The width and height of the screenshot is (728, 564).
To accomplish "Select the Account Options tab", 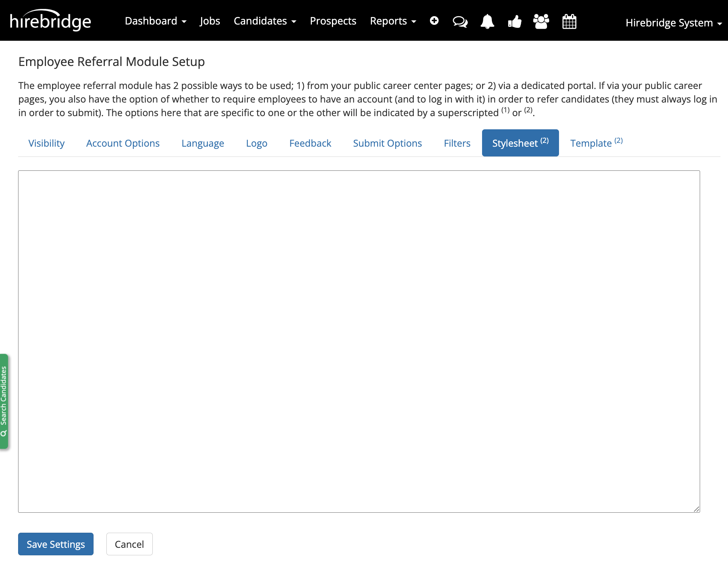I will click(x=123, y=143).
